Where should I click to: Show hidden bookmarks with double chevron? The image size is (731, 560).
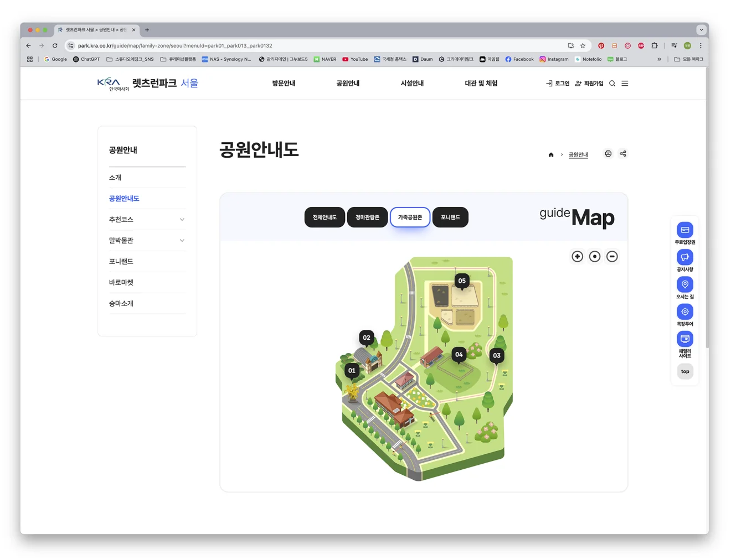(659, 59)
